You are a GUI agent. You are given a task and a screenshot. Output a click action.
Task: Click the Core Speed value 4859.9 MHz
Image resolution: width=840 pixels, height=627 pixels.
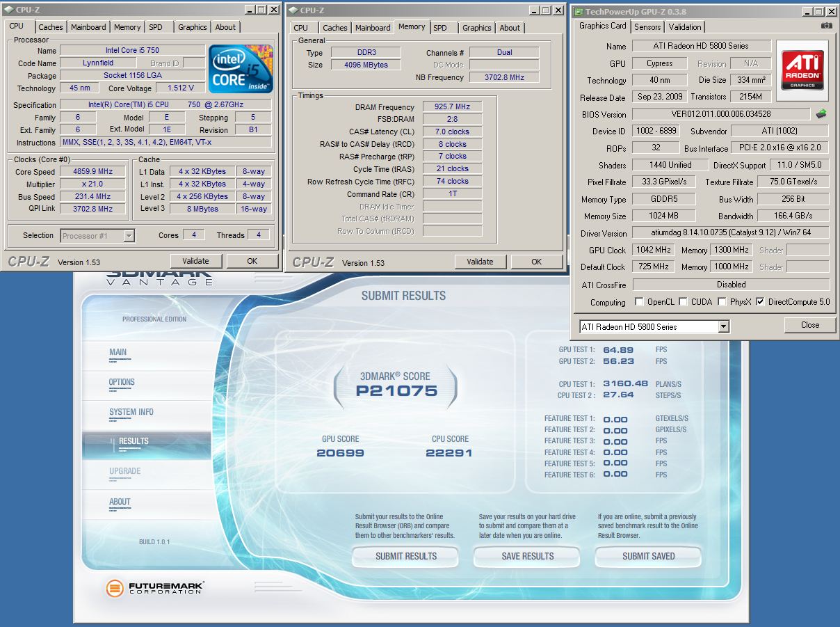coord(92,172)
